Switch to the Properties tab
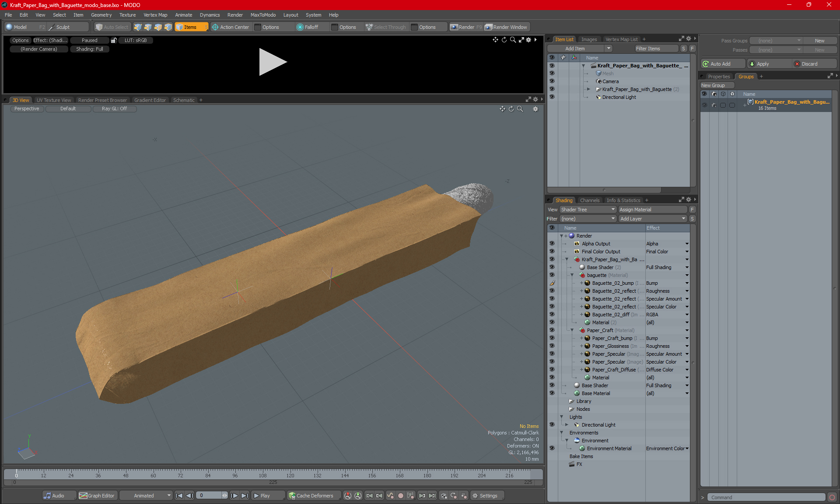 pyautogui.click(x=719, y=77)
